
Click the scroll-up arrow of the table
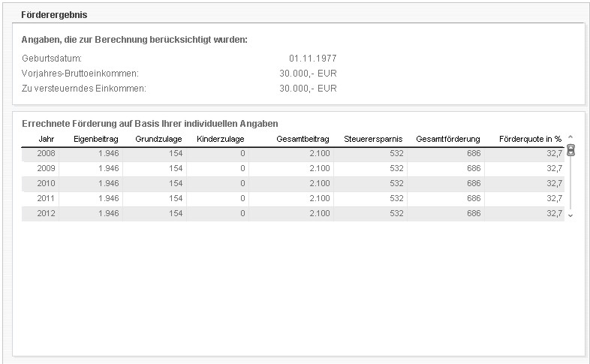pyautogui.click(x=570, y=137)
